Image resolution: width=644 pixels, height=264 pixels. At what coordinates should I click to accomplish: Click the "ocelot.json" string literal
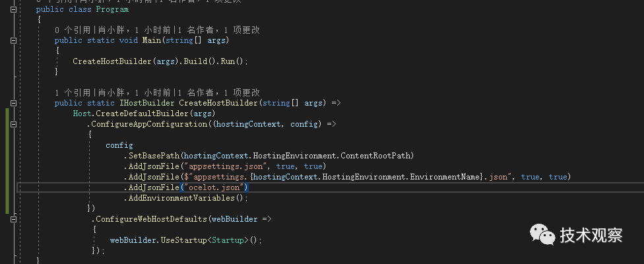click(x=218, y=187)
